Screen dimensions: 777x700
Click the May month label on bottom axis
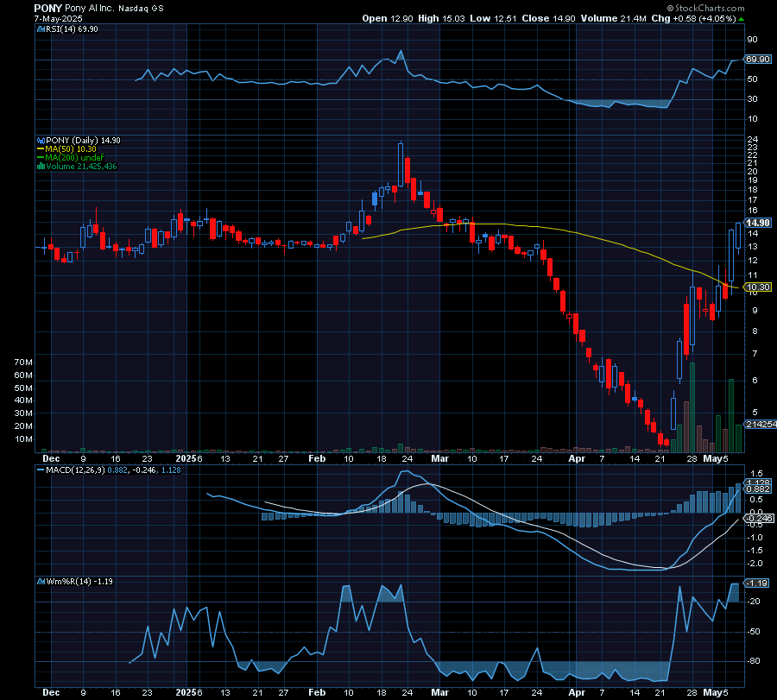pos(715,692)
